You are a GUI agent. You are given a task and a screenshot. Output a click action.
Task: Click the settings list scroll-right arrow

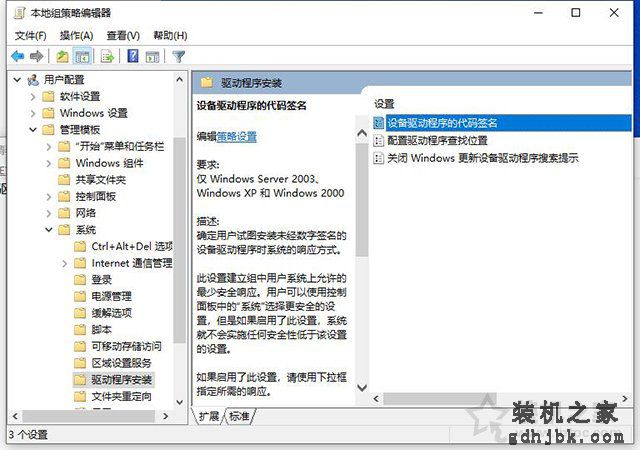click(x=625, y=399)
